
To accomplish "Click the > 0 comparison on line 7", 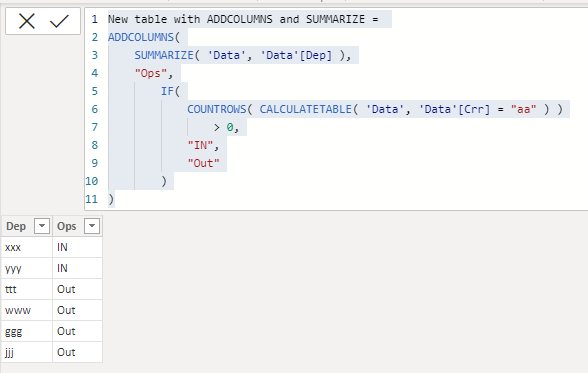I will point(224,127).
